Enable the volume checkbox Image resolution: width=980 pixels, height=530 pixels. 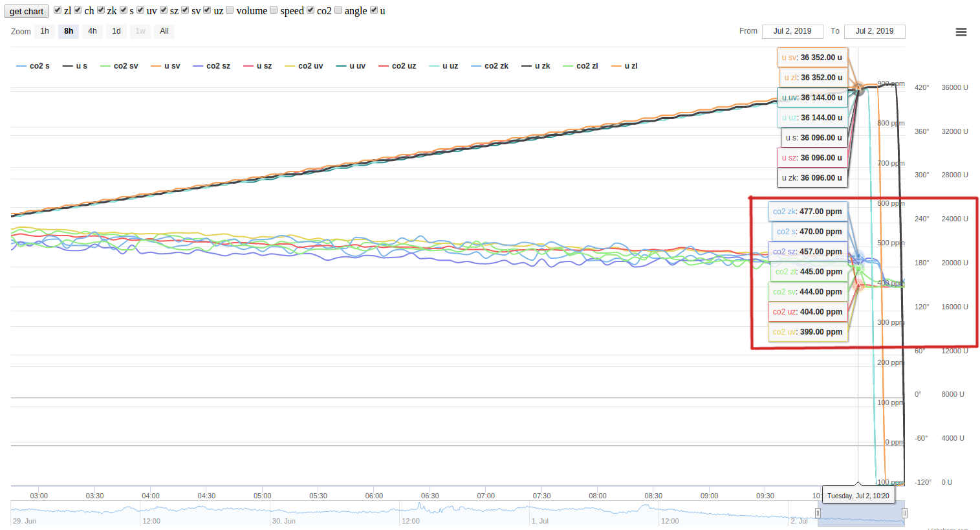pyautogui.click(x=230, y=10)
